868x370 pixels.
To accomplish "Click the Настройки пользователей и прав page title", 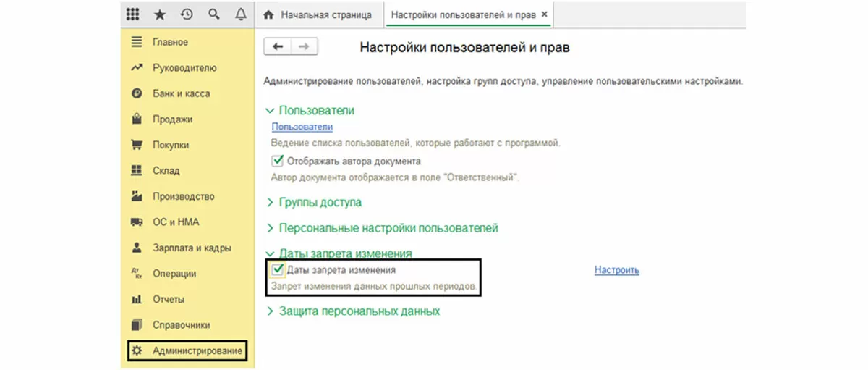I will pyautogui.click(x=464, y=48).
